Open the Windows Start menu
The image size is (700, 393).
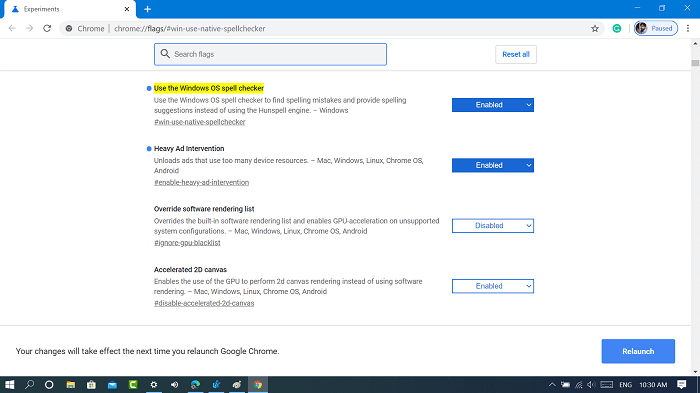coord(9,385)
